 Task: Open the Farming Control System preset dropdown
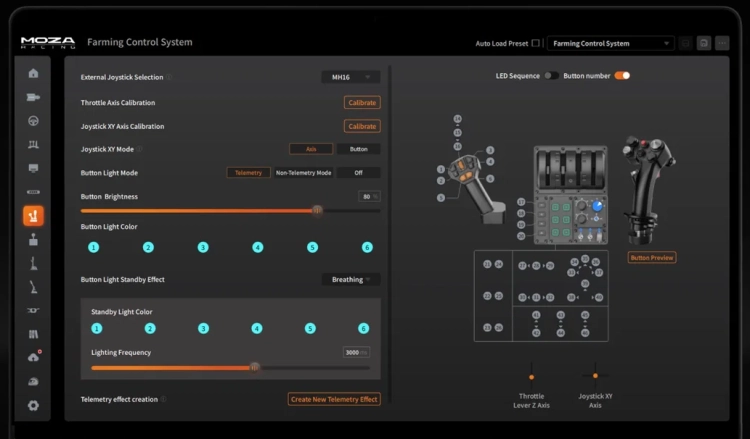point(610,43)
